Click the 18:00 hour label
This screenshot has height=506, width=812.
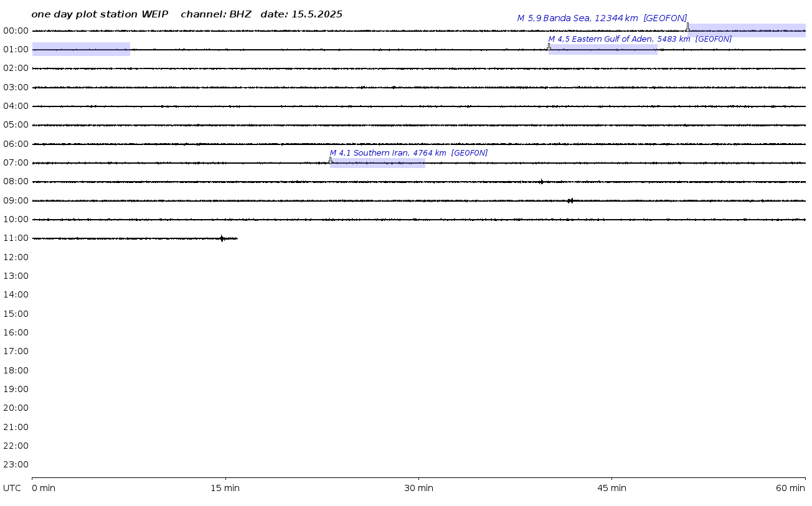pos(16,370)
